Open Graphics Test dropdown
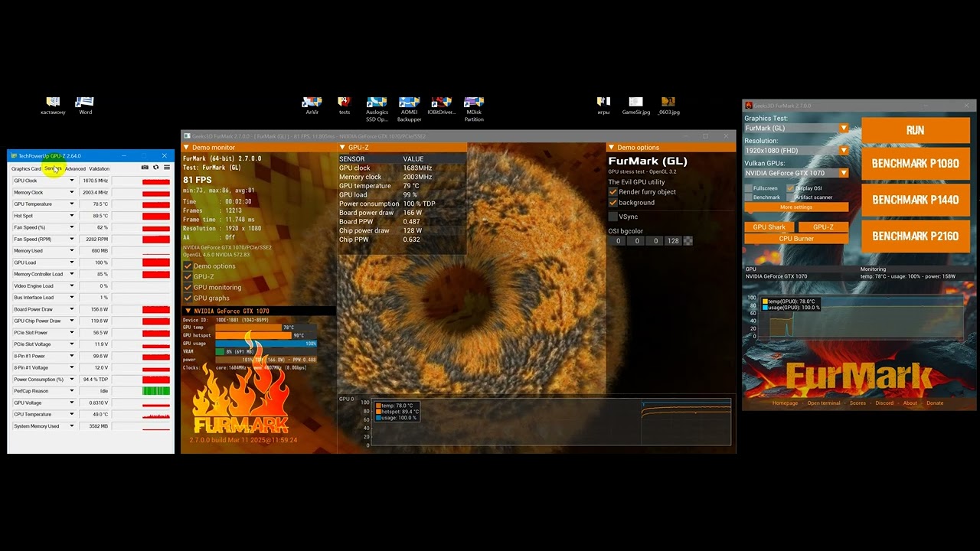The height and width of the screenshot is (551, 980). [796, 129]
